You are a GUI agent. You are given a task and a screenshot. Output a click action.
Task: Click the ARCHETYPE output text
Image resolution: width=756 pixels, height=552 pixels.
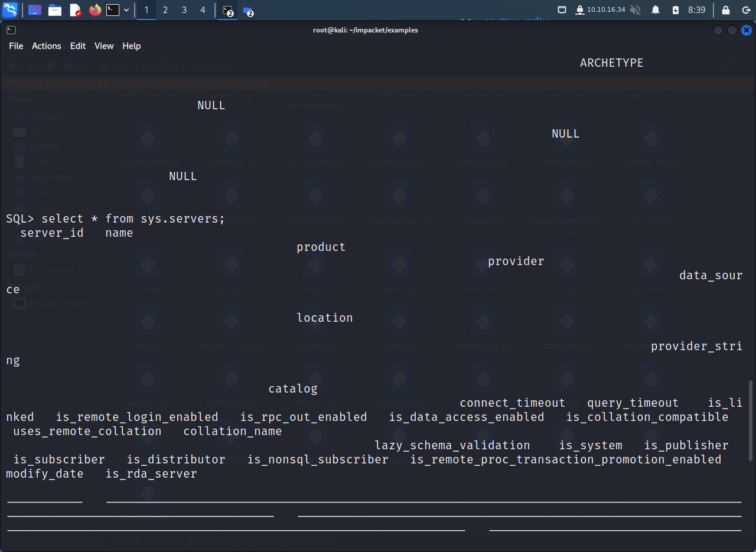(x=611, y=63)
